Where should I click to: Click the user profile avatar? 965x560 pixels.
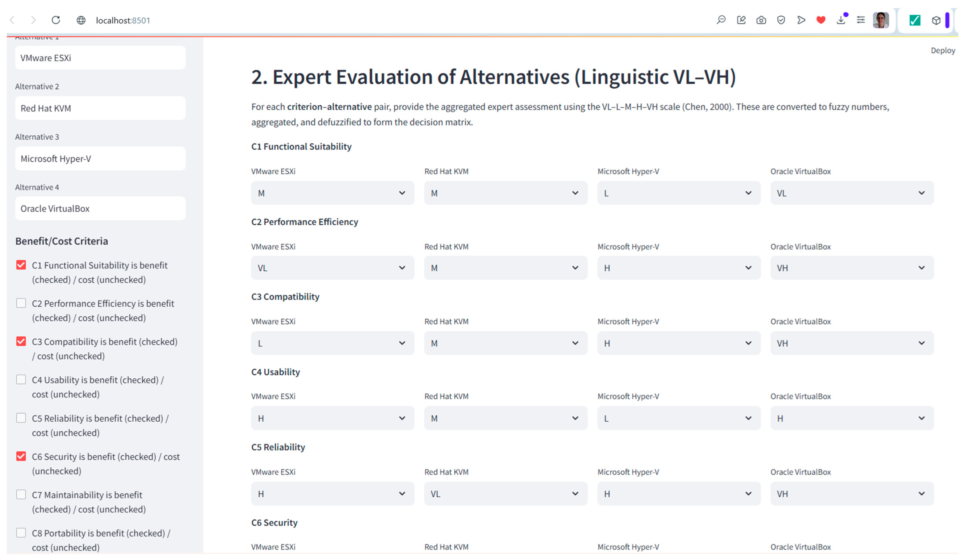(881, 20)
